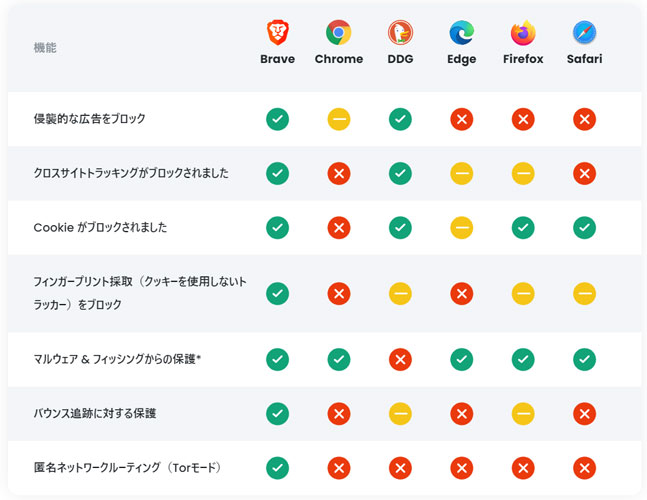Click Firefox's yellow icon in バウンス追跡 row
This screenshot has width=647, height=500.
point(523,413)
